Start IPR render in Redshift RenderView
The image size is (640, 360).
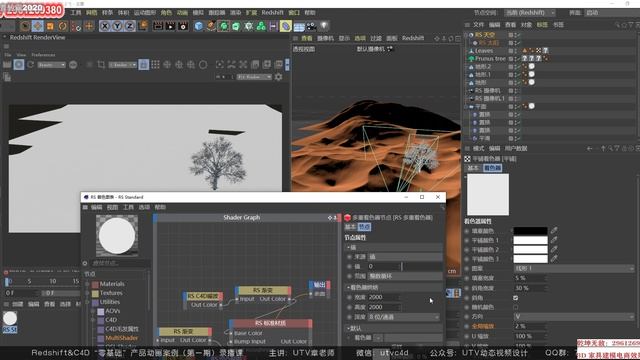click(19, 64)
